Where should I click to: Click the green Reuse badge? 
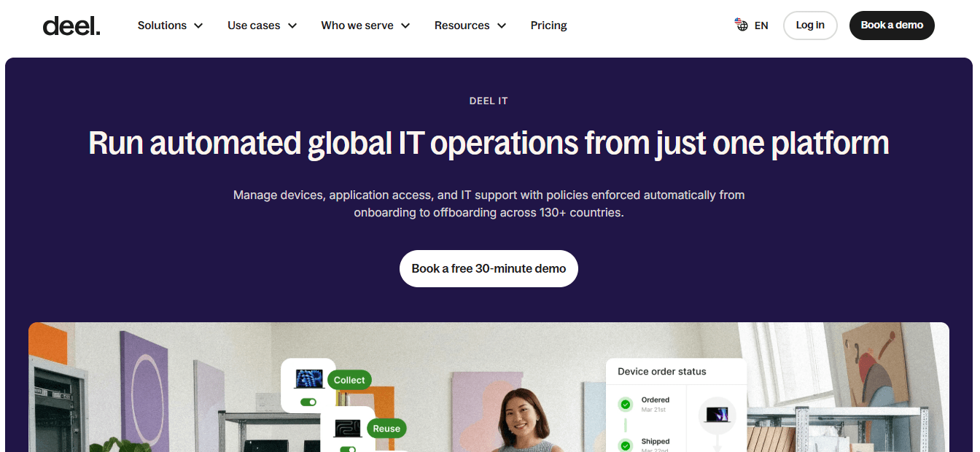pyautogui.click(x=386, y=429)
